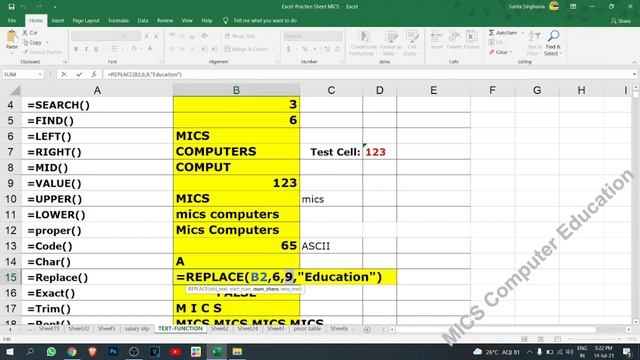Cancel formula entry with X icon
Image resolution: width=640 pixels, height=360 pixels.
[64, 74]
